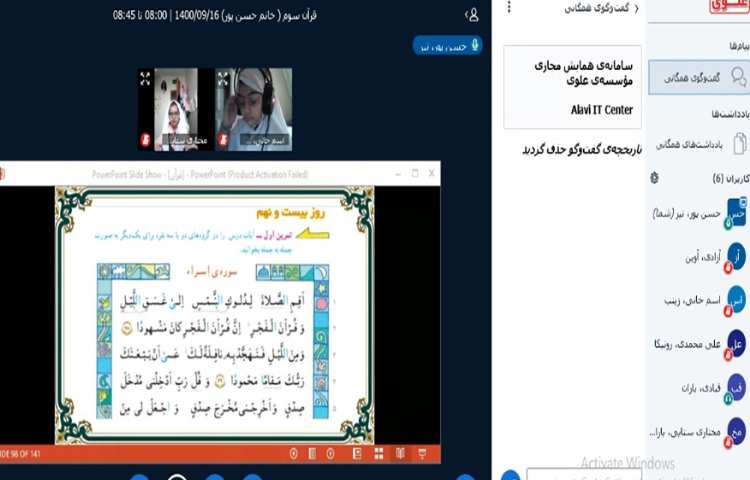This screenshot has height=480, width=750.
Task: Click the circular icon left of normal view
Action: coord(331,454)
